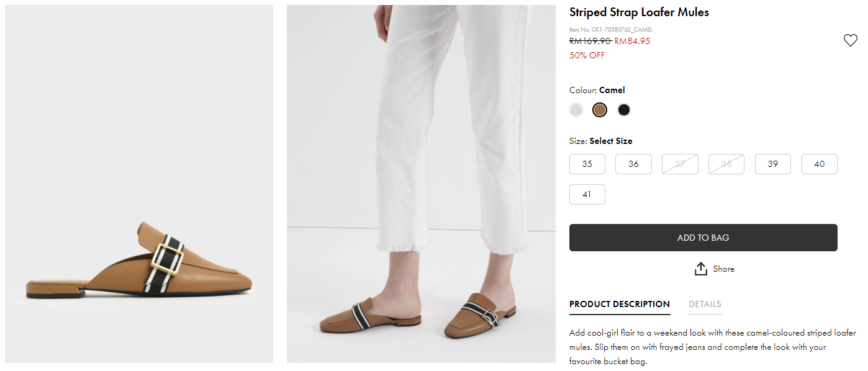Click the share upload icon
Viewport: 868px width, 371px height.
701,269
